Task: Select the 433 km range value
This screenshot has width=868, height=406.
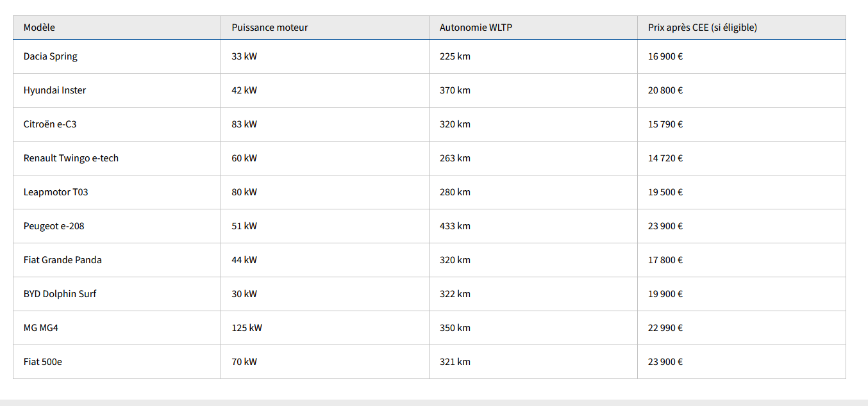Action: tap(455, 226)
